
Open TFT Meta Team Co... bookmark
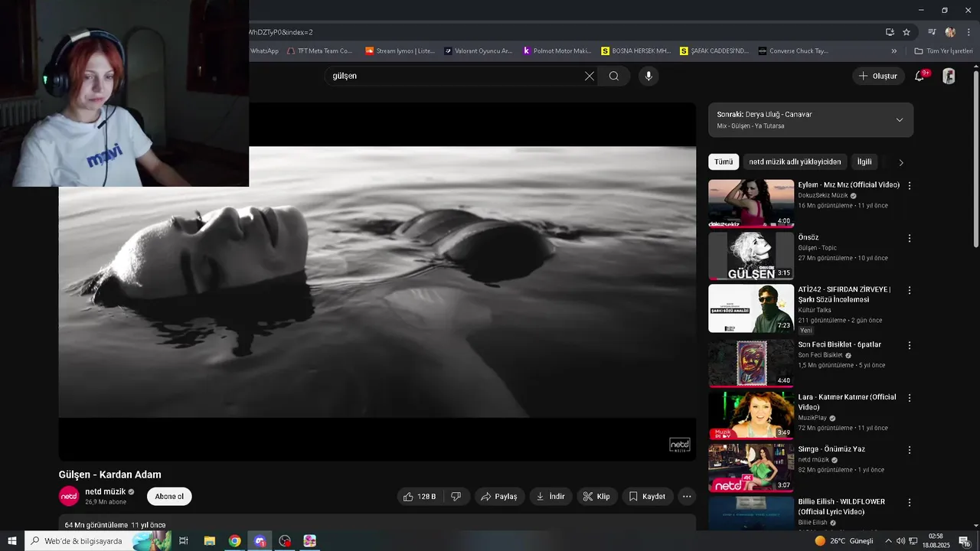tap(319, 51)
